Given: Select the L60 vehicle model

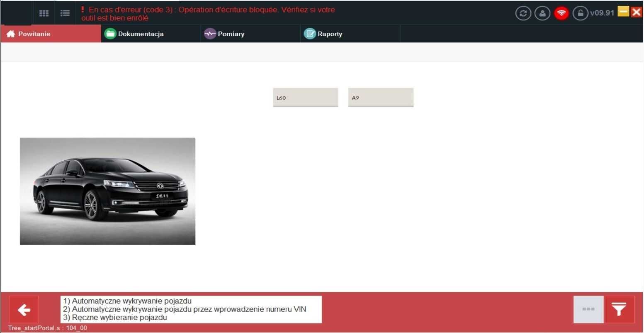Looking at the screenshot, I should 306,98.
